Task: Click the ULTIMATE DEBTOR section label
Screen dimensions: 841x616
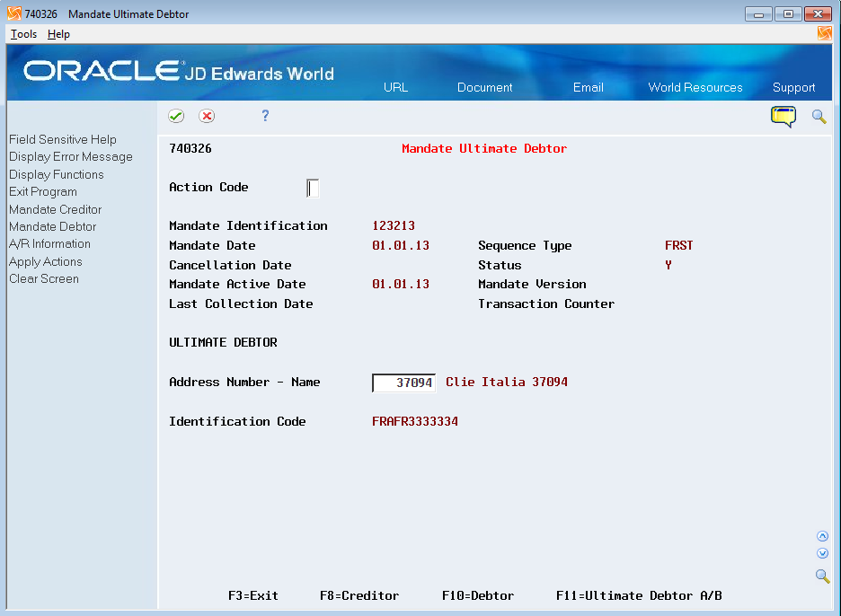Action: coord(223,342)
